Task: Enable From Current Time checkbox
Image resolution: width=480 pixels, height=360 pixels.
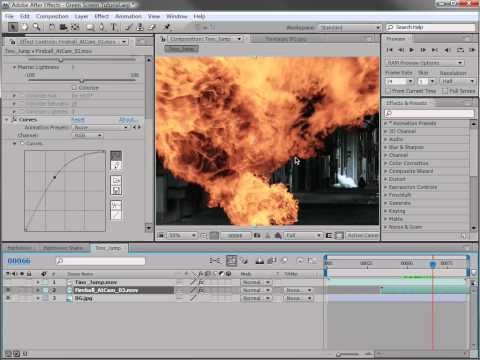Action: tap(388, 91)
